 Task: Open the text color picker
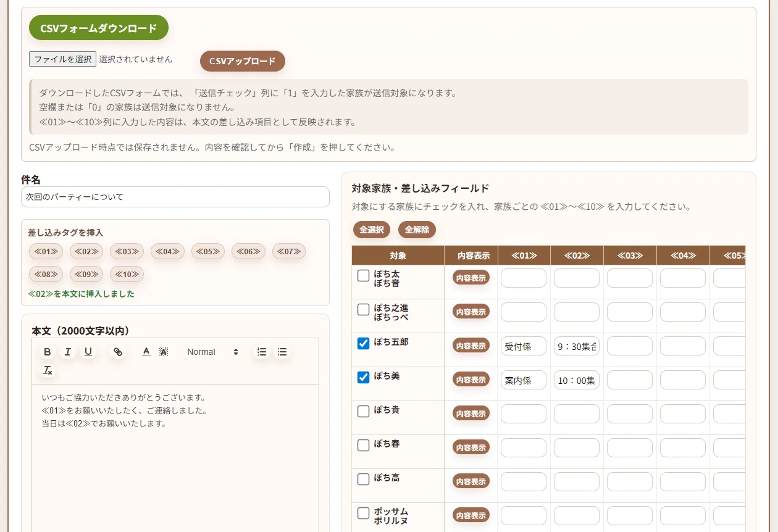point(146,352)
